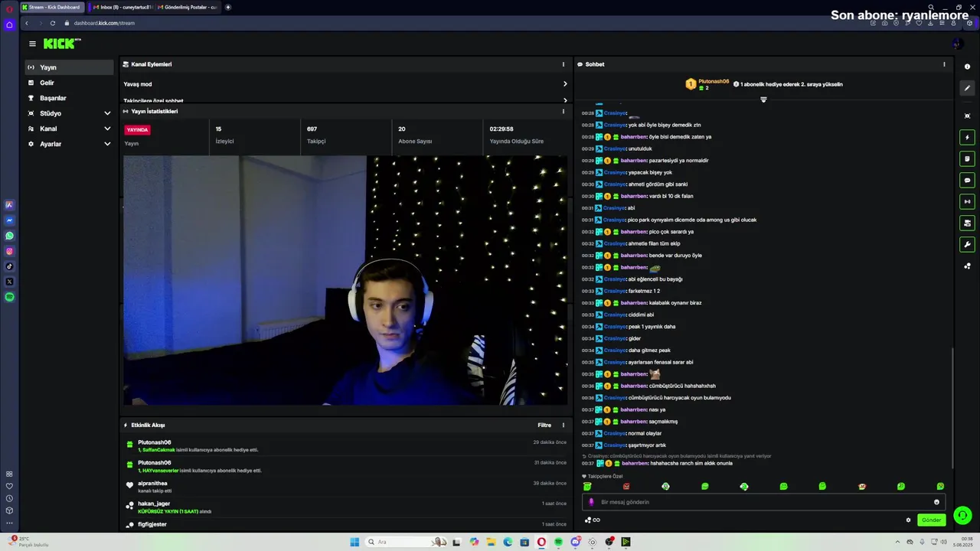Open Takipçilere özel sohbet arrow
980x551 pixels.
pyautogui.click(x=565, y=100)
